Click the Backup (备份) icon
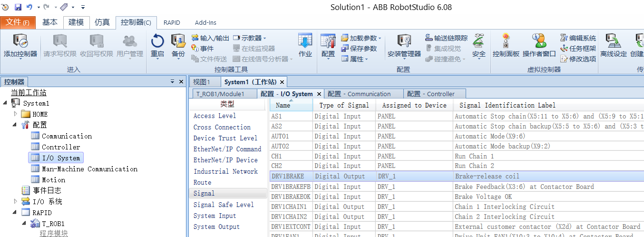The height and width of the screenshot is (237, 644). pyautogui.click(x=178, y=46)
